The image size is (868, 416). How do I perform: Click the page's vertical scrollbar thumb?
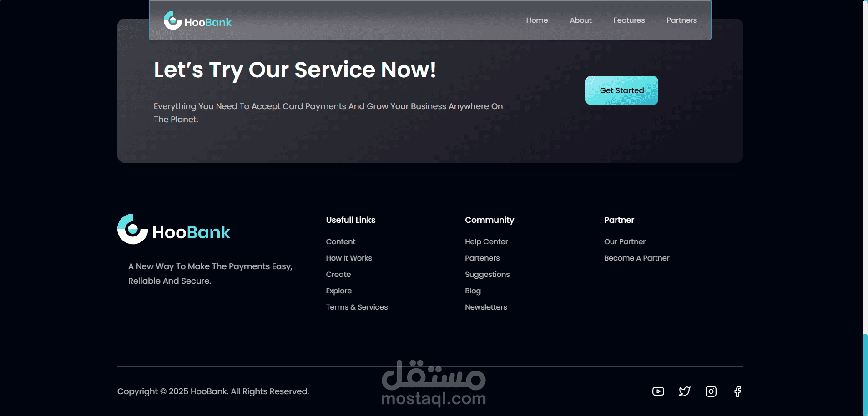pos(865,374)
